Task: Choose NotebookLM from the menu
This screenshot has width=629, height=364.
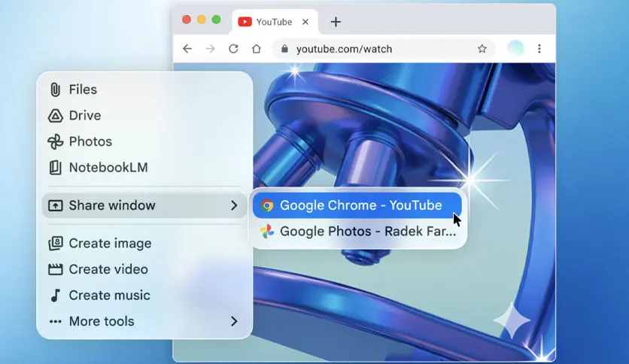Action: tap(144, 168)
